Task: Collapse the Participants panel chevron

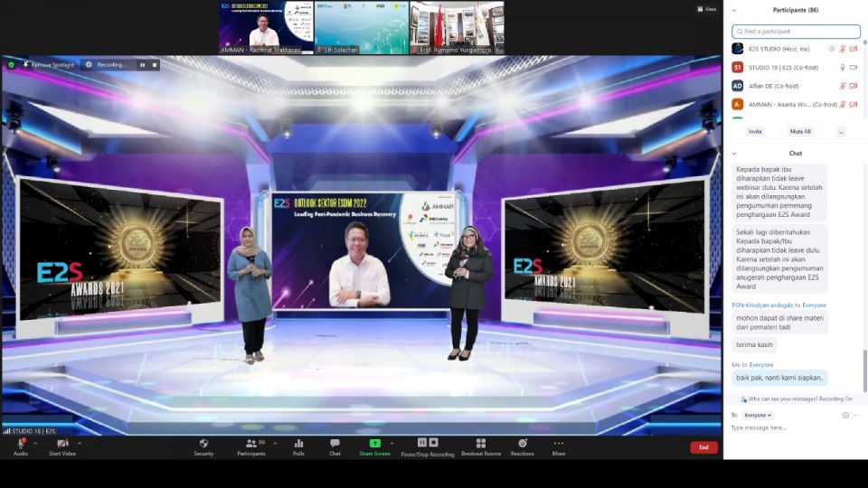Action: coord(733,10)
